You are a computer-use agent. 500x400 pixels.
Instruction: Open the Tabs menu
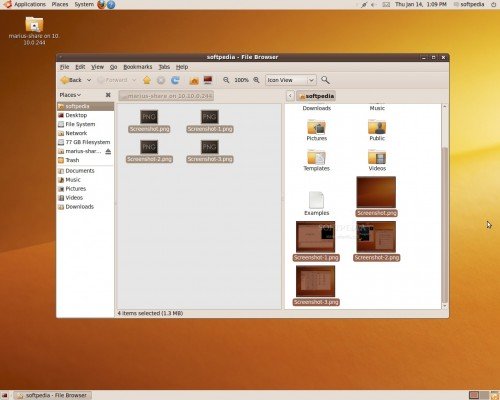(164, 67)
